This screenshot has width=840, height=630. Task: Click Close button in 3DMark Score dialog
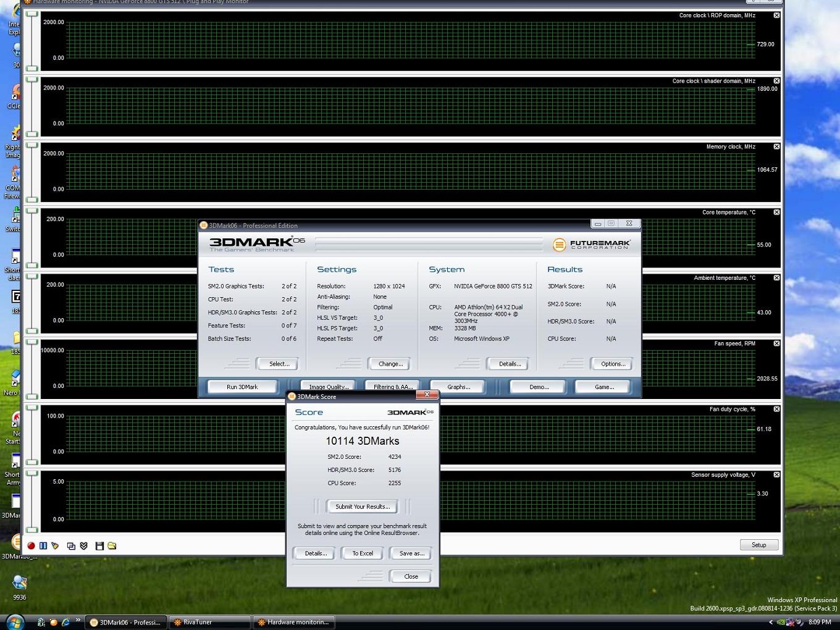[411, 576]
